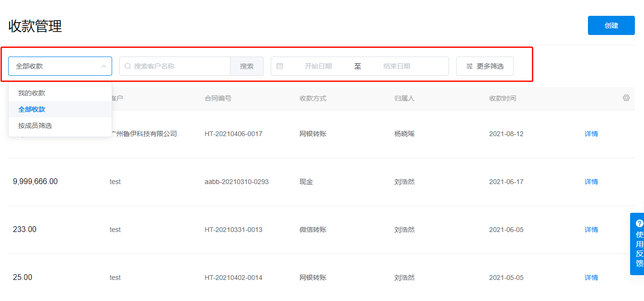Image resolution: width=644 pixels, height=301 pixels.
Task: Pick 按成员筛选 in the dropdown
Action: [35, 126]
